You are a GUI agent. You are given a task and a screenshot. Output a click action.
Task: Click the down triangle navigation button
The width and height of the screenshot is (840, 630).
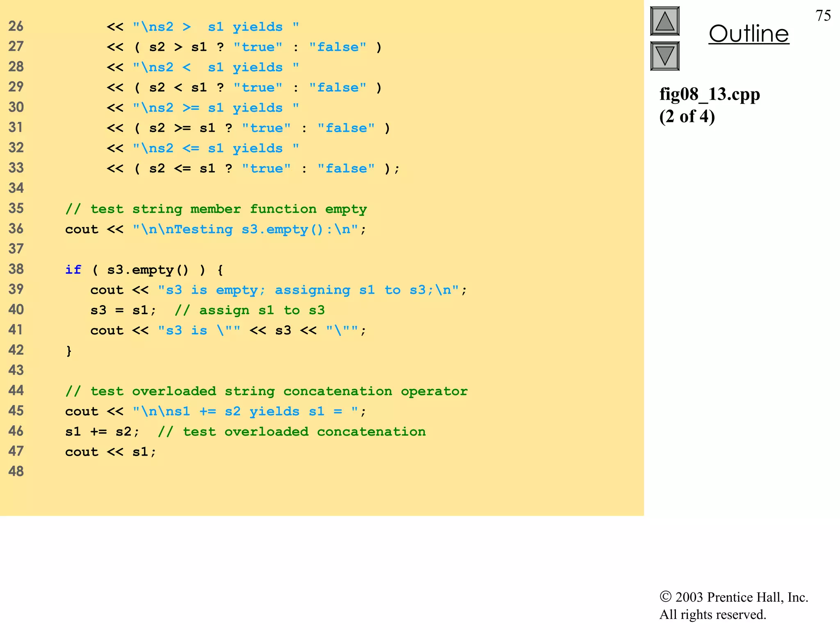point(664,56)
